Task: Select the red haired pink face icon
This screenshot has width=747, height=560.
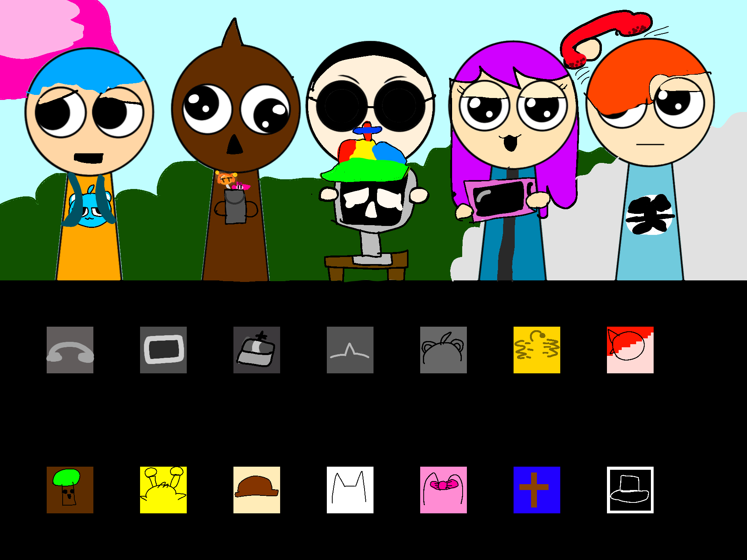Action: [x=630, y=350]
